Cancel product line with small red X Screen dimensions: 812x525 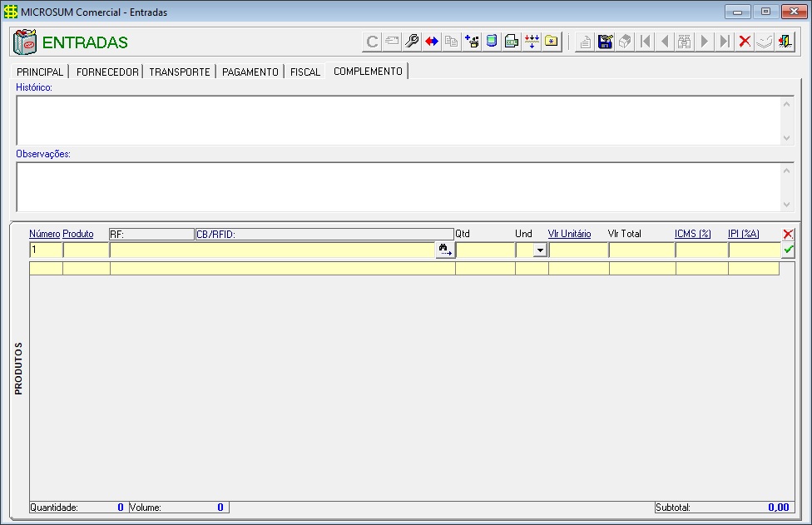[788, 234]
